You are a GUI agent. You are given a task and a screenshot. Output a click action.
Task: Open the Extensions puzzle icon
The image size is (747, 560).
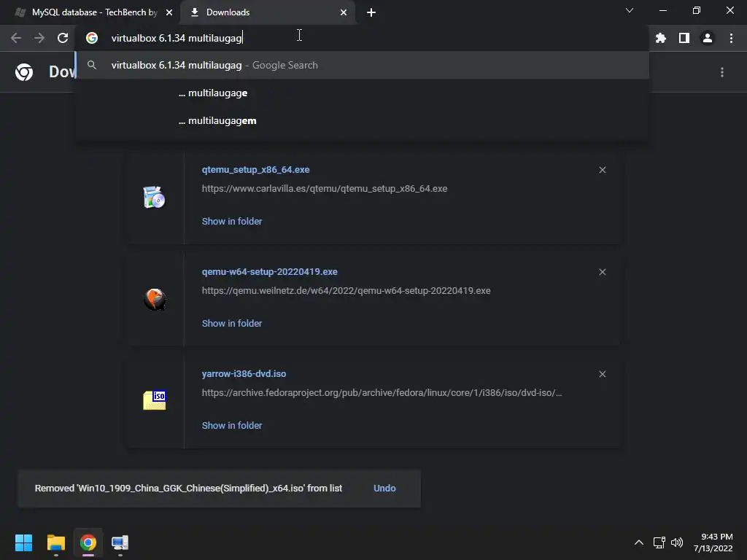[661, 38]
